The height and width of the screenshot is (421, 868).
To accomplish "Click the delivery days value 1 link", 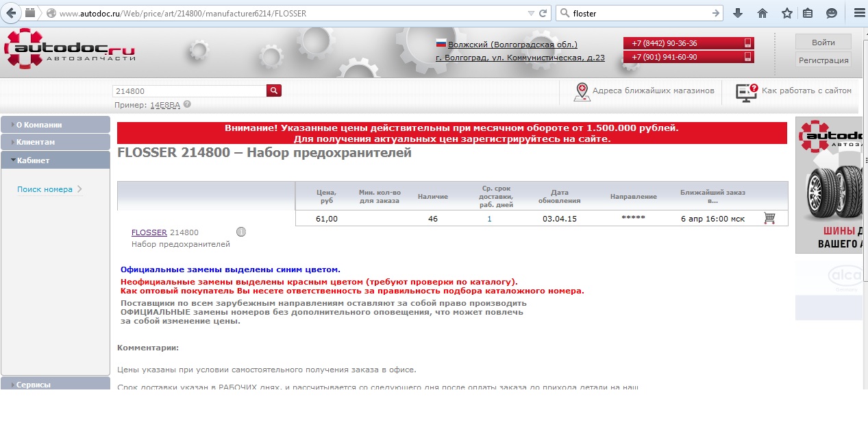I will (x=490, y=219).
